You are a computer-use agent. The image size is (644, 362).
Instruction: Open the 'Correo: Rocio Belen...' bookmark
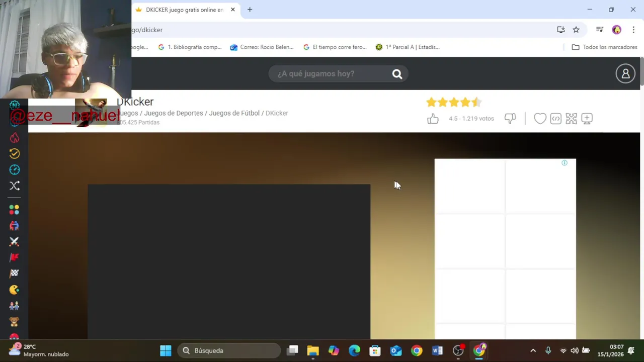(x=262, y=47)
